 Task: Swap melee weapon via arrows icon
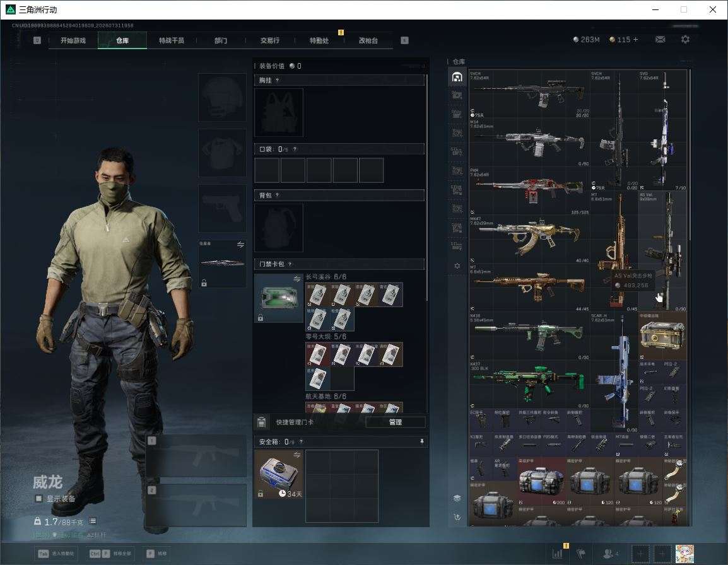point(240,245)
